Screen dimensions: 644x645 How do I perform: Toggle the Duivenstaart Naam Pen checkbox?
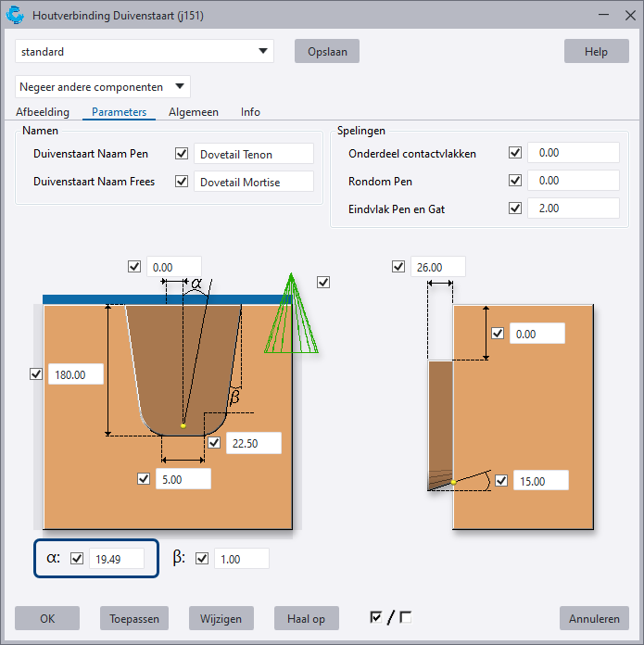tap(182, 154)
